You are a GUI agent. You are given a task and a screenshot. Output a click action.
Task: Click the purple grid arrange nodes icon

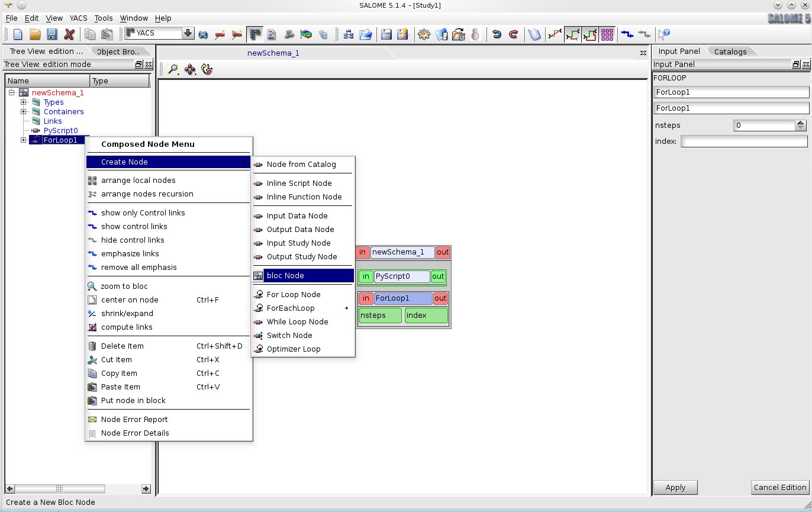pyautogui.click(x=607, y=34)
